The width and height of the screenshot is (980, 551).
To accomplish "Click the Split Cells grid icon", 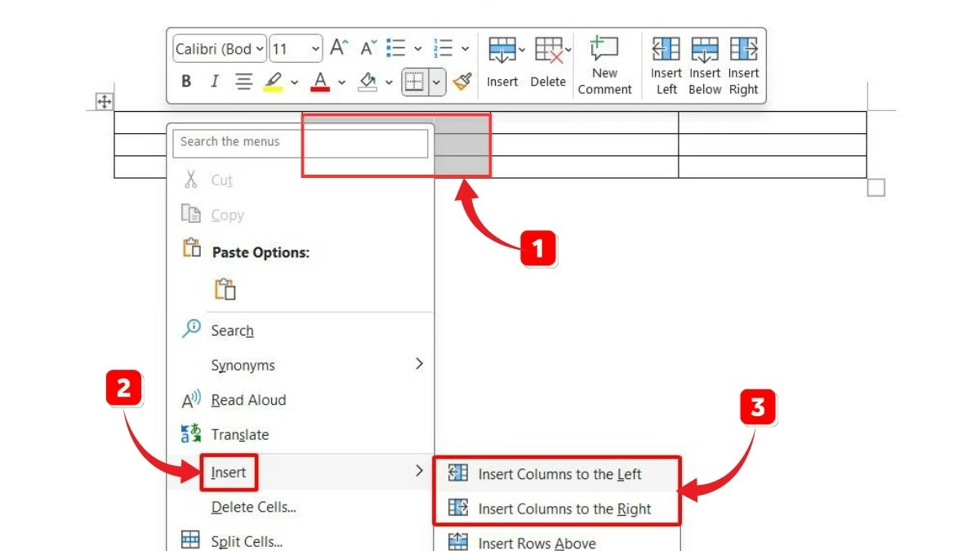I will [x=190, y=539].
